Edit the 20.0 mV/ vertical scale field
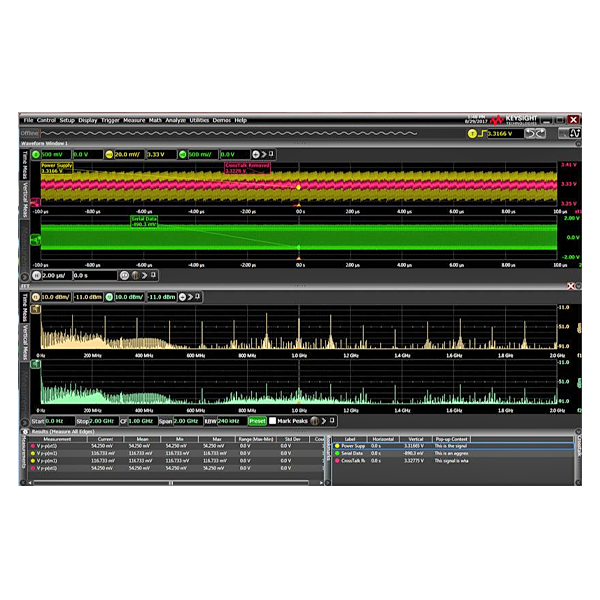600x600 pixels. [129, 155]
